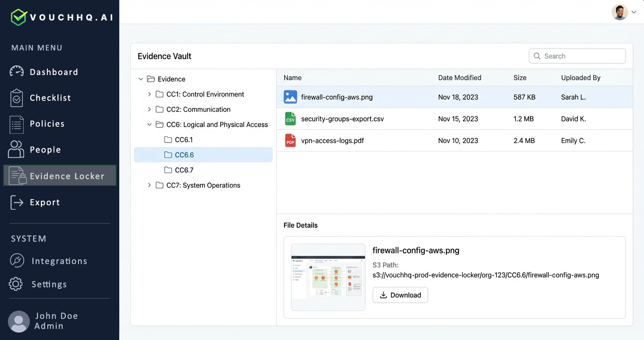Click the VouchHQ shield logo
This screenshot has height=340, width=644.
click(19, 17)
